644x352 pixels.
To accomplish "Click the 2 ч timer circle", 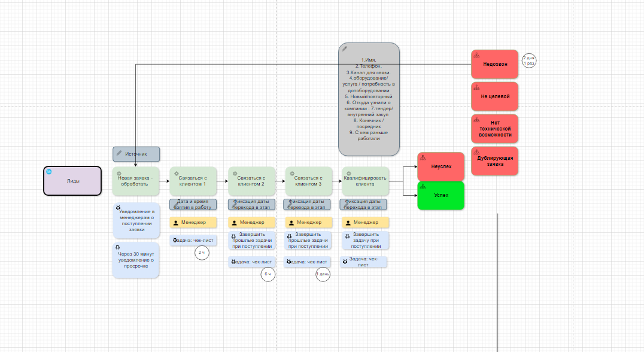I will 202,253.
